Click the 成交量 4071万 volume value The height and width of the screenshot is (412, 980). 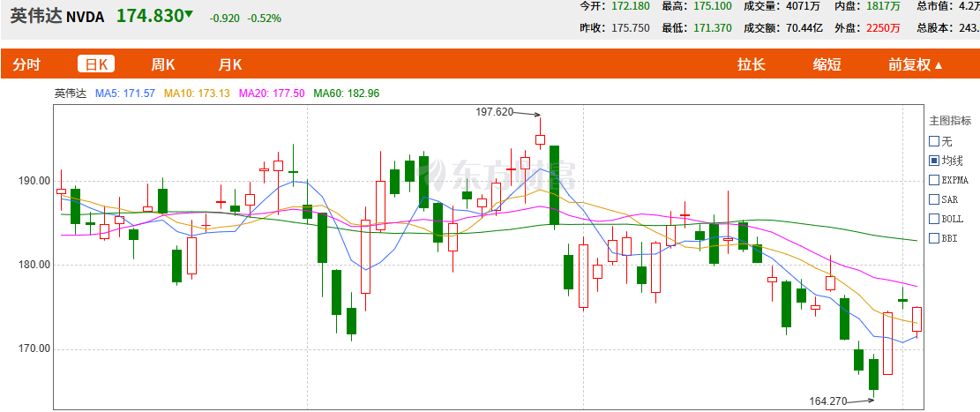[803, 6]
